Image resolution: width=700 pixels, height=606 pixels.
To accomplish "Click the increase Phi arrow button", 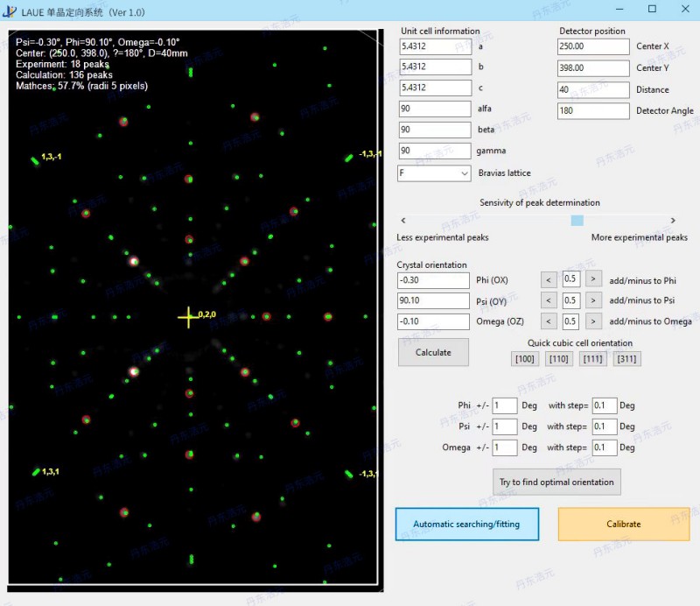I will (x=593, y=280).
